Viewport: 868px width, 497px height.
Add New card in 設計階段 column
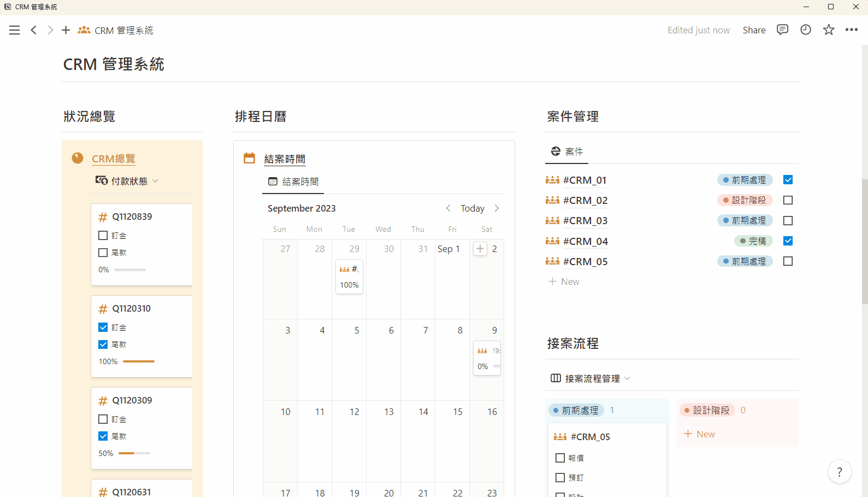(x=700, y=434)
